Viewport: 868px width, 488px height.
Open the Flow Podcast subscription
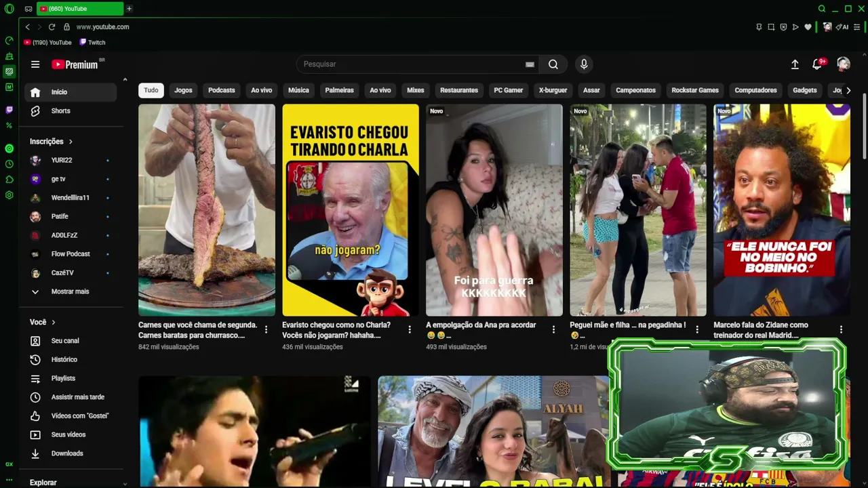click(x=71, y=254)
